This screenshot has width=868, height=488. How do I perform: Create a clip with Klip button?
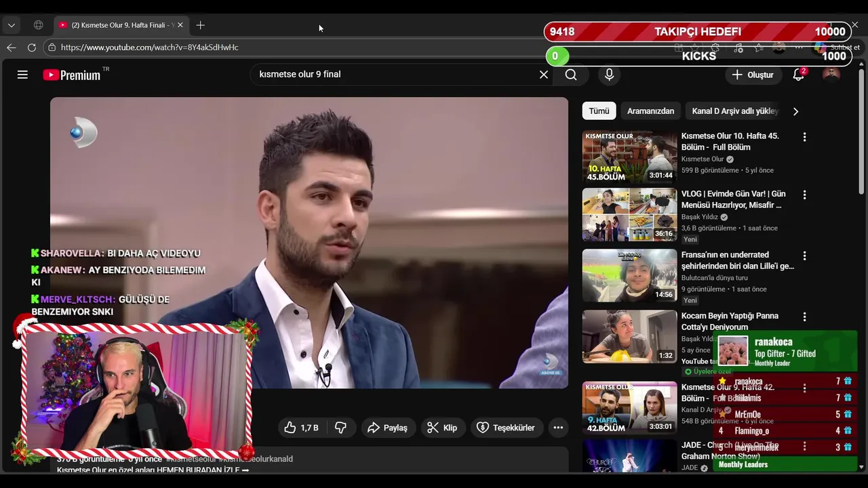pos(441,428)
